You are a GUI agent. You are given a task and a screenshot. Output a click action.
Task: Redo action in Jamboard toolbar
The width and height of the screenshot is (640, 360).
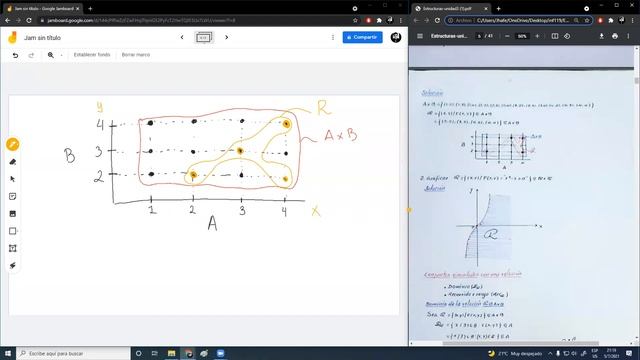point(31,55)
